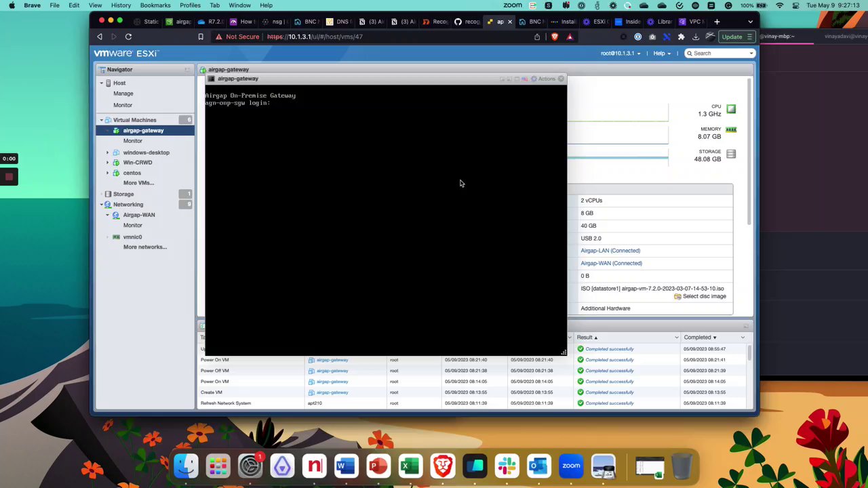Expand the Win-CRWD VM node
Image resolution: width=868 pixels, height=488 pixels.
tap(107, 163)
